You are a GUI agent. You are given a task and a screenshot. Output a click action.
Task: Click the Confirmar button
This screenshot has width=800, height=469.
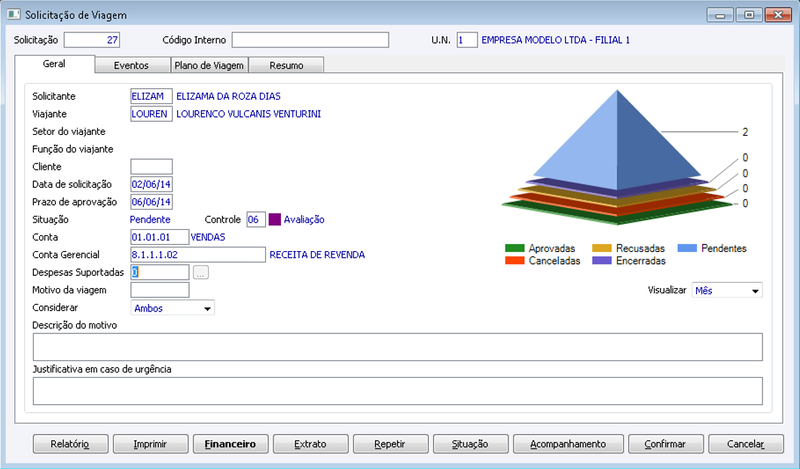(x=666, y=444)
